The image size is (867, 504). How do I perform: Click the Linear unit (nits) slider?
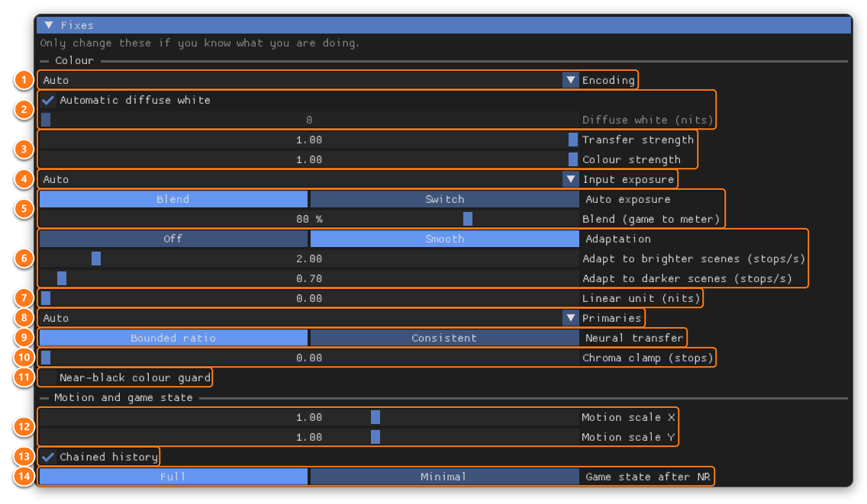pos(309,298)
